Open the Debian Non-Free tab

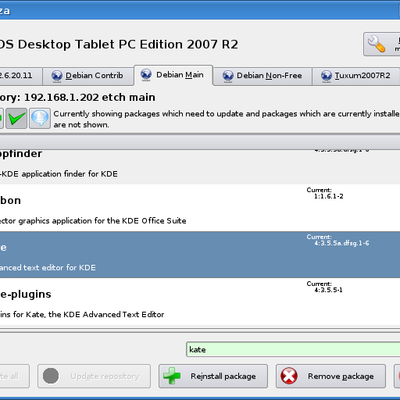click(x=262, y=76)
